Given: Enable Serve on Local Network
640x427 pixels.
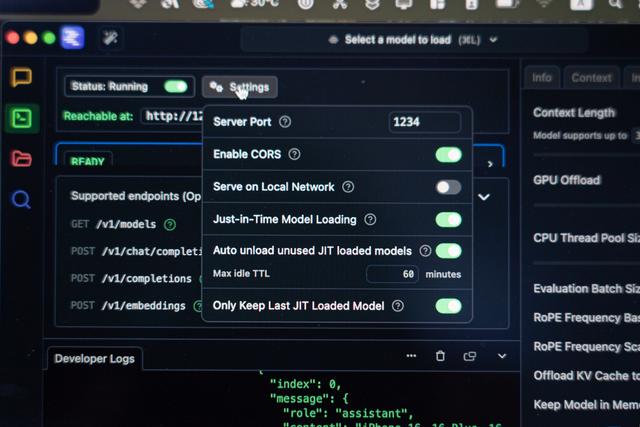Looking at the screenshot, I should click(448, 187).
